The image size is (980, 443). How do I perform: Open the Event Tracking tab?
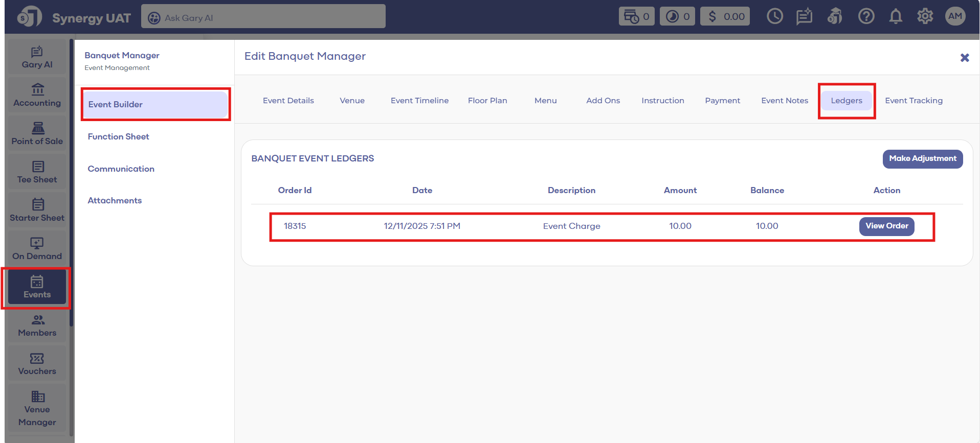click(x=914, y=101)
